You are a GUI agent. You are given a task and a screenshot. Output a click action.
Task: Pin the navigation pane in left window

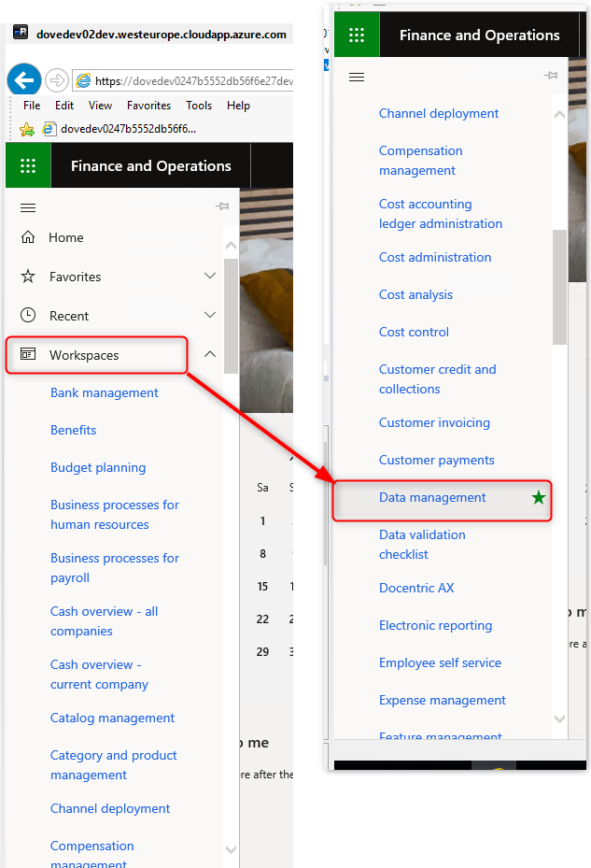coord(222,206)
